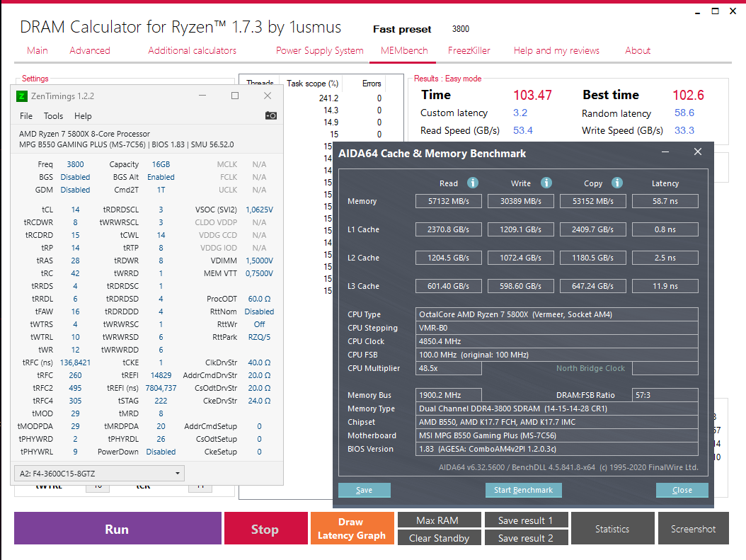Close the AIDA64 benchmark window with X
This screenshot has height=560, width=746.
click(x=697, y=152)
